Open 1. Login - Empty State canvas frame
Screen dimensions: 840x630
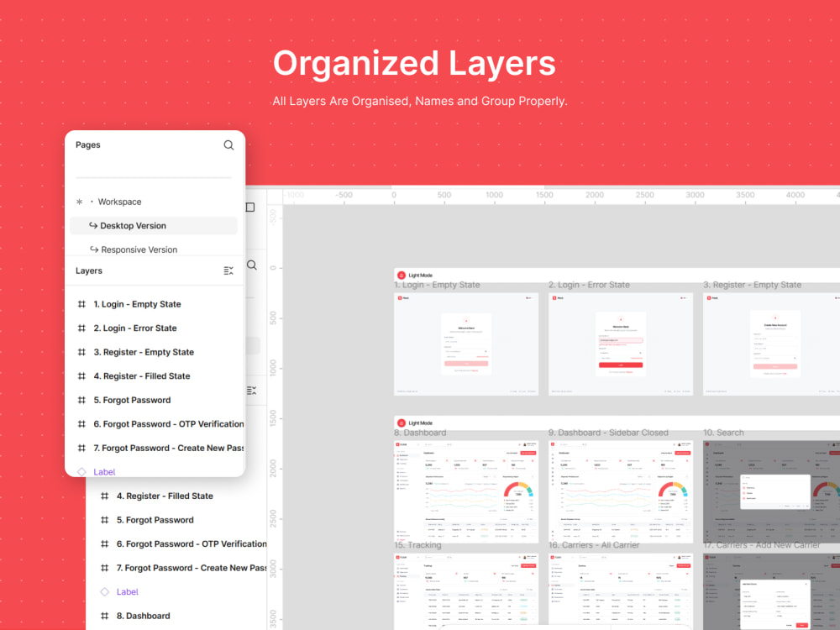tap(466, 344)
